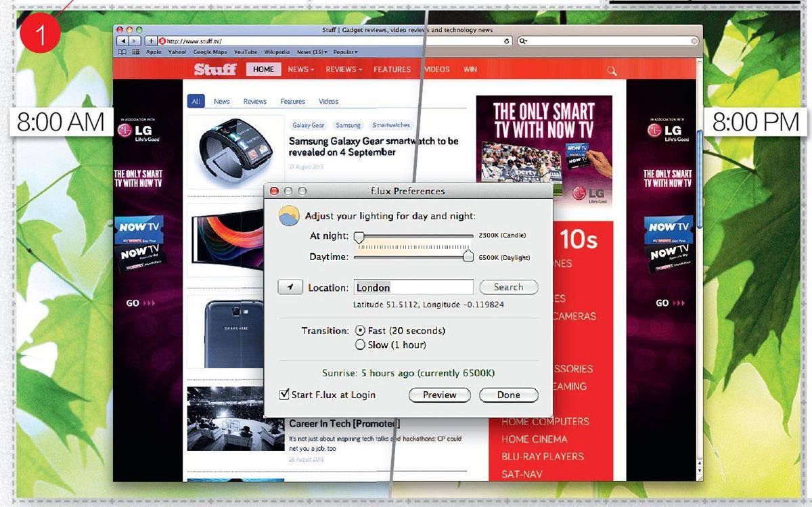Open the Google Maps bookmark
Viewport: 812px width, 507px height.
(210, 52)
